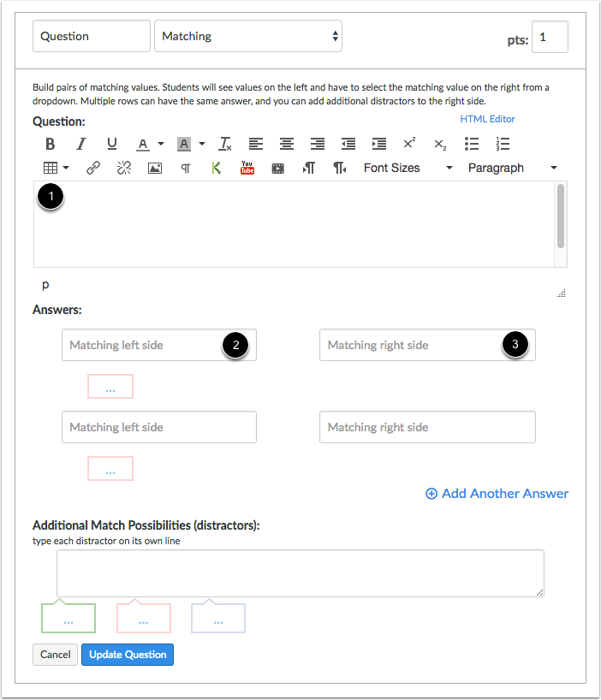
Task: Set left-to-right text direction
Action: pyautogui.click(x=309, y=168)
